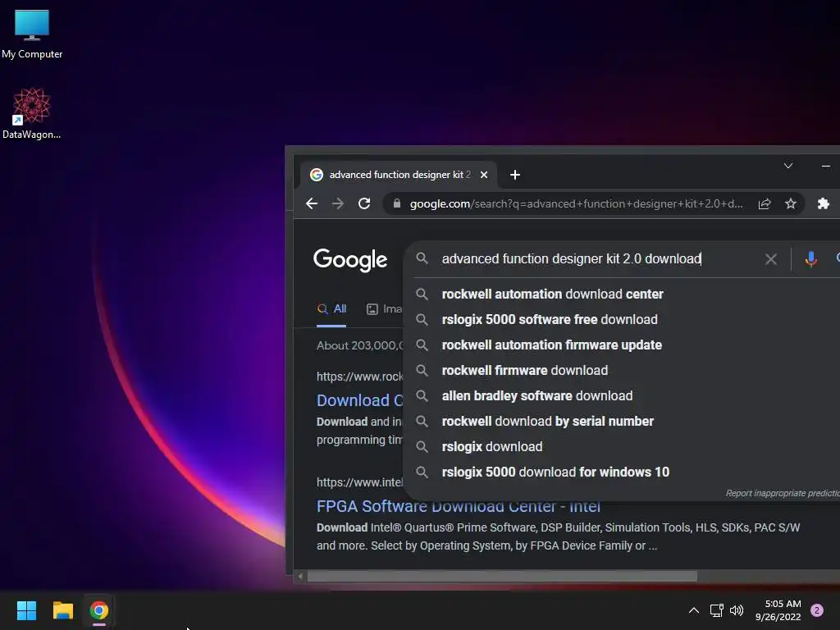Image resolution: width=840 pixels, height=630 pixels.
Task: Choose 'rockwell firmware download' suggestion
Action: click(x=524, y=370)
